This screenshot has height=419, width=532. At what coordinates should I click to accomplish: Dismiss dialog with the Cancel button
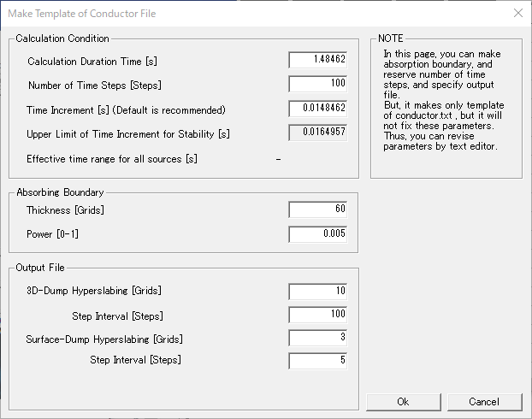[x=484, y=402]
